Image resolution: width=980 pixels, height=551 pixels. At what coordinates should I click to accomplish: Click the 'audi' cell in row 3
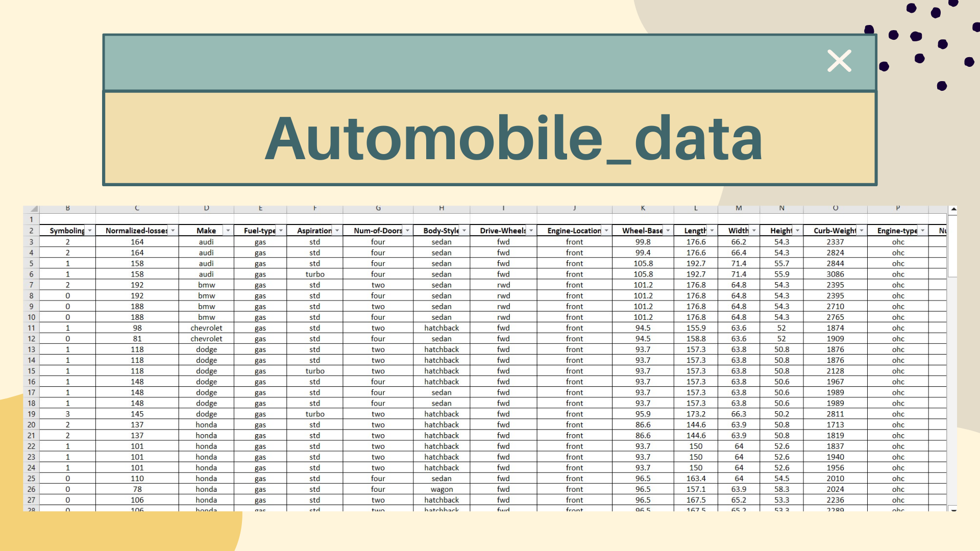[206, 242]
